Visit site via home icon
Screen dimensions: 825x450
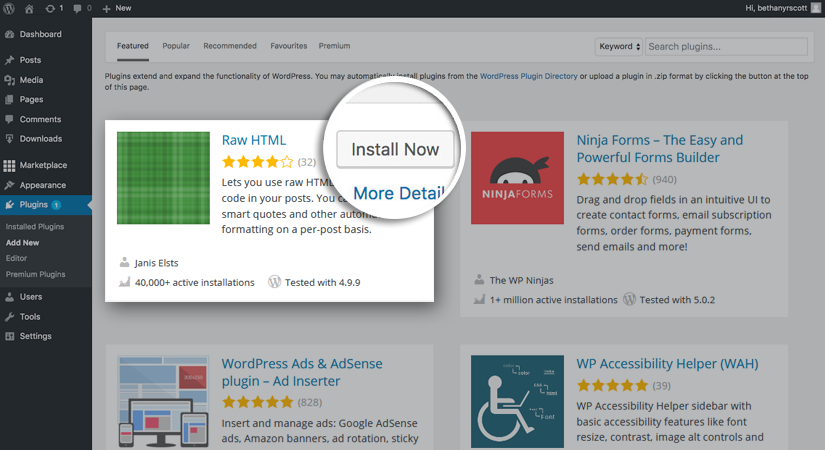(x=29, y=8)
